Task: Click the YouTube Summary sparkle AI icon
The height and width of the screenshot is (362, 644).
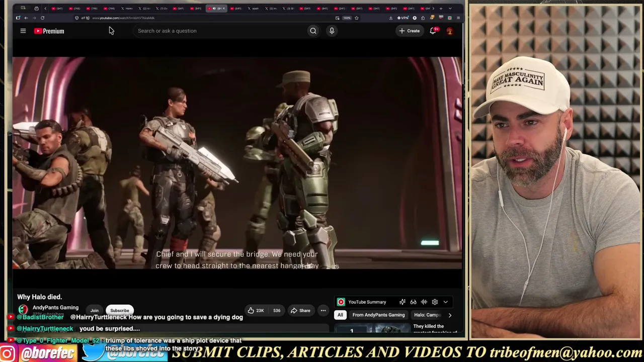Action: click(x=403, y=302)
